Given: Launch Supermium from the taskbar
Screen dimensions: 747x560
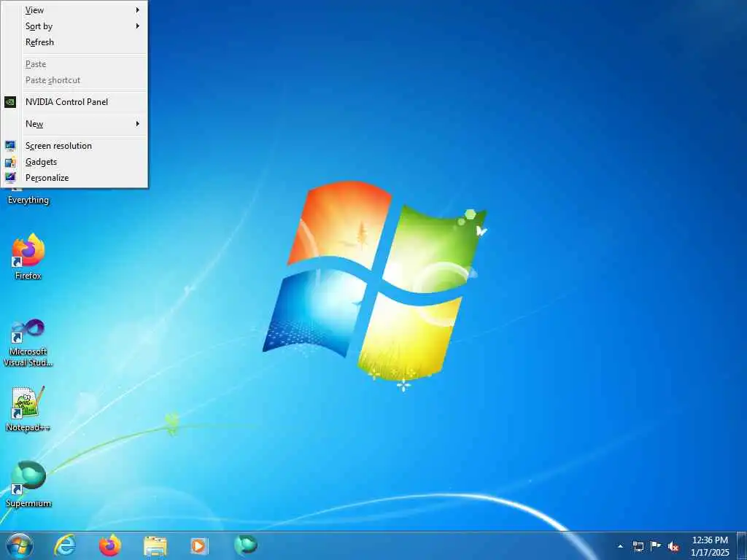Looking at the screenshot, I should point(245,545).
